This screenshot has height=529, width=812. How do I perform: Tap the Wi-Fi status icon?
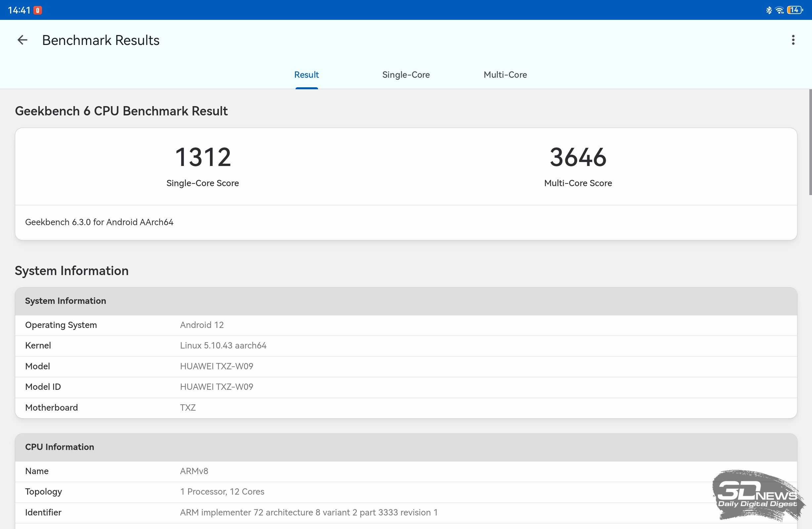(779, 10)
